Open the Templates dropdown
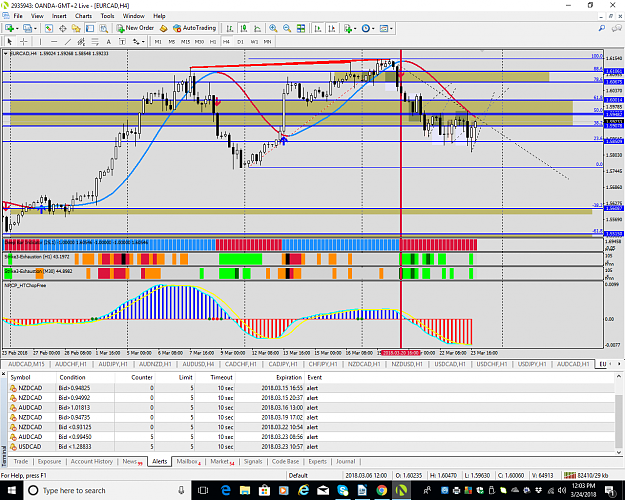The image size is (625, 500). [x=386, y=28]
